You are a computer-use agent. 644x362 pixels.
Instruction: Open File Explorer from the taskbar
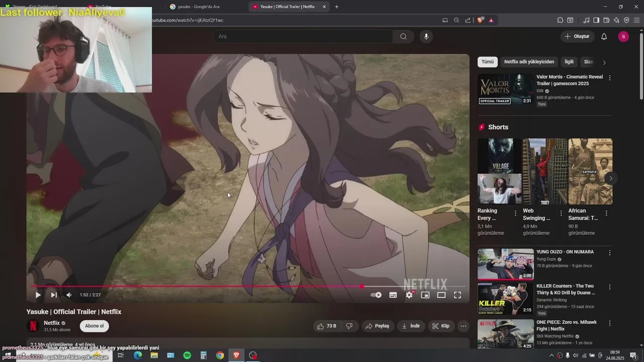click(x=154, y=355)
